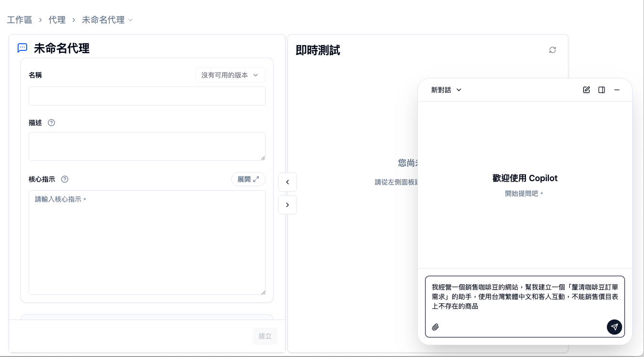The image size is (644, 357).
Task: Click the 展開 button for core instructions
Action: (x=248, y=179)
